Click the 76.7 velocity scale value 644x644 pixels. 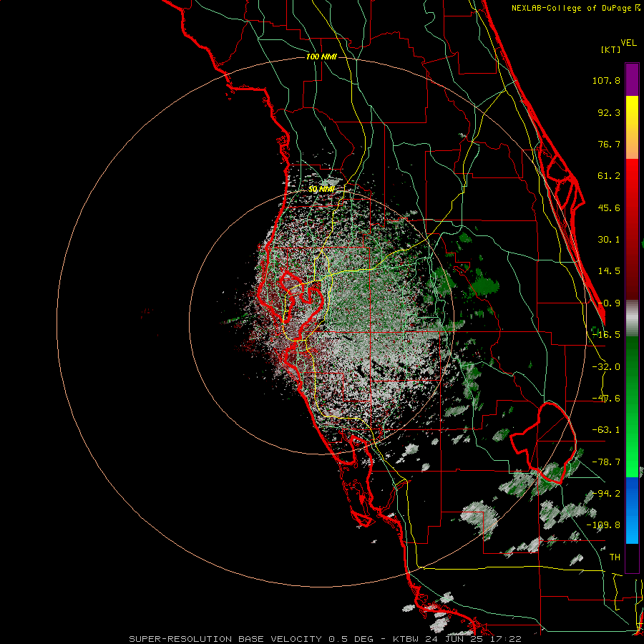[609, 144]
